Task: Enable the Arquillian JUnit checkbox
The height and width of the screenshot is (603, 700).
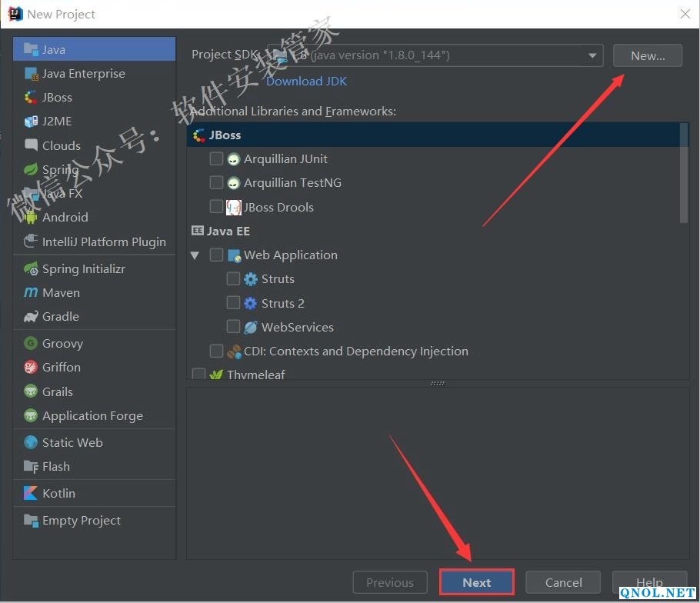Action: pos(217,159)
